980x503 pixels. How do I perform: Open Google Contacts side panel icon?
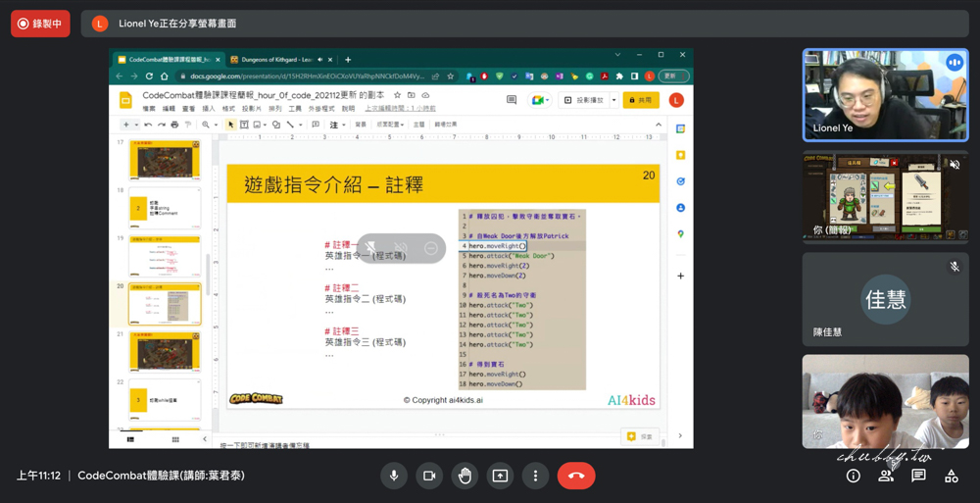(x=681, y=208)
